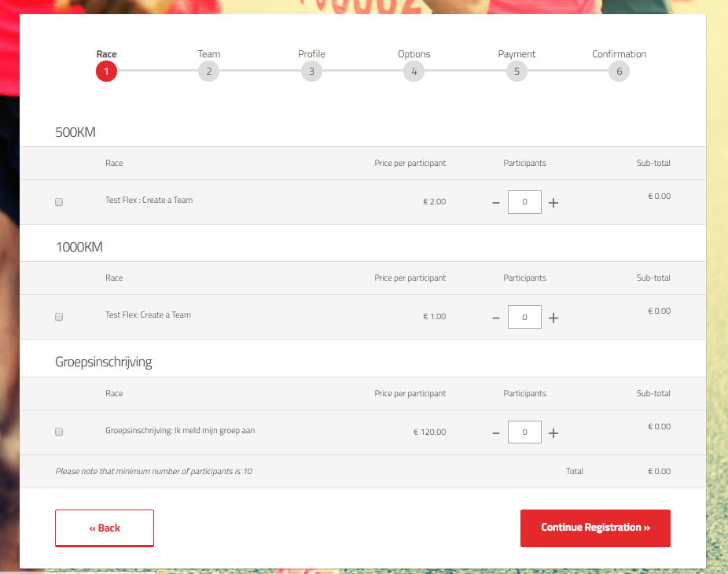Increase participants for 1000KM Test Flex race
This screenshot has height=574, width=728.
(553, 318)
